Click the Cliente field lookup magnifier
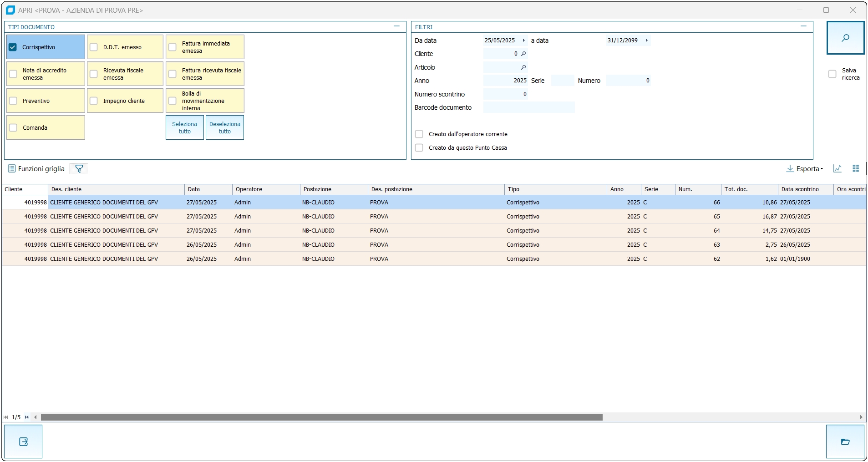The width and height of the screenshot is (868, 462). 523,54
